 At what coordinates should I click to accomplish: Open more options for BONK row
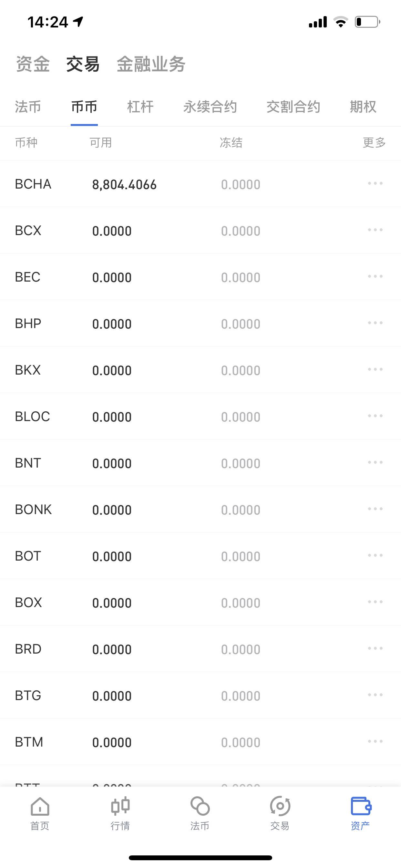[x=375, y=509]
